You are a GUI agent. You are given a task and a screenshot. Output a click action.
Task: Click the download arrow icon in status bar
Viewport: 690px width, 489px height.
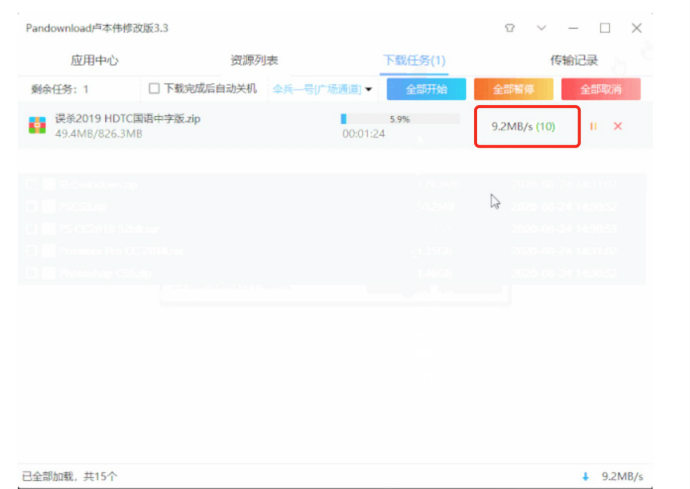point(585,476)
